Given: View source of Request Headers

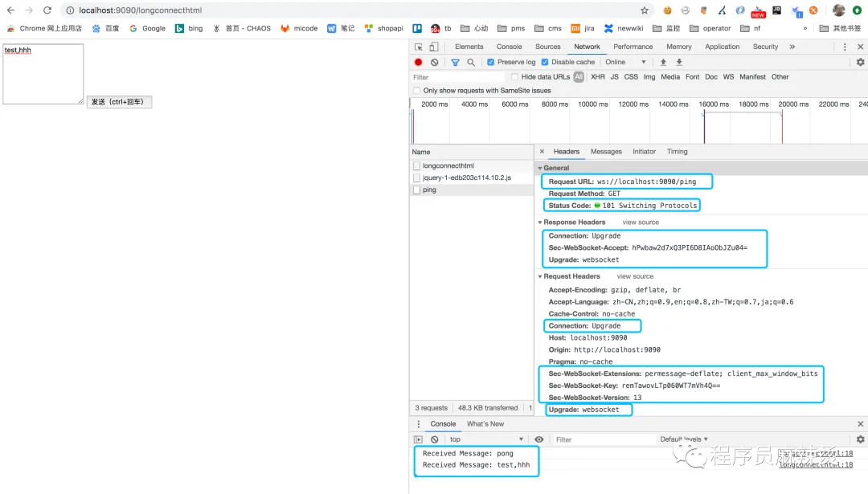Looking at the screenshot, I should [x=635, y=276].
